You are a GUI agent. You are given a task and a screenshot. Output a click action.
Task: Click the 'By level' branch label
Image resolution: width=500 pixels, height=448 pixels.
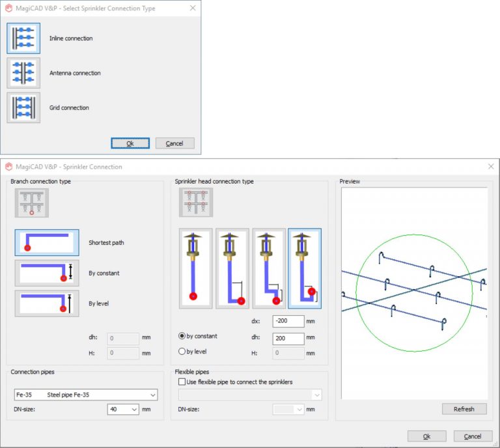click(98, 303)
